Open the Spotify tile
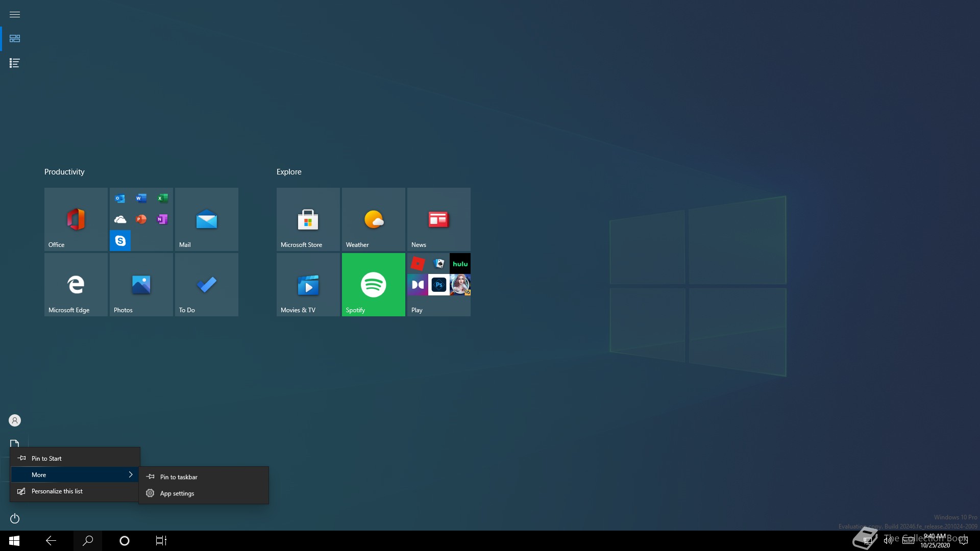980x551 pixels. tap(373, 285)
